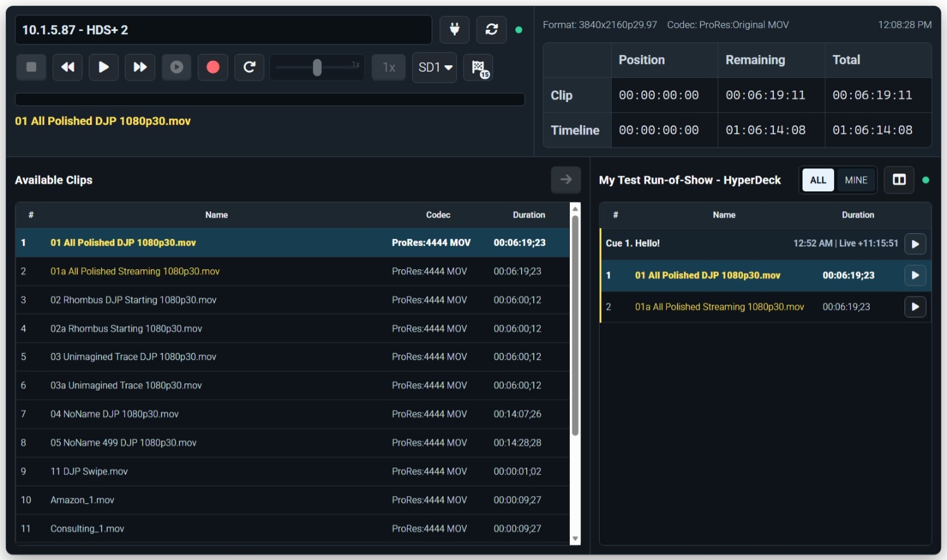This screenshot has width=947, height=560.
Task: Click the clip progress bar
Action: 269,99
